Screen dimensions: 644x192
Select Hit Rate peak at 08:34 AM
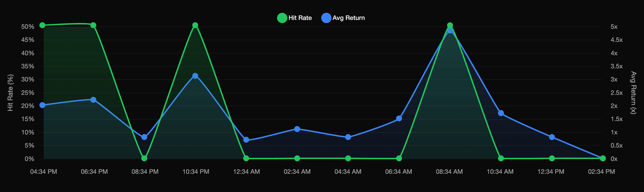click(x=450, y=25)
